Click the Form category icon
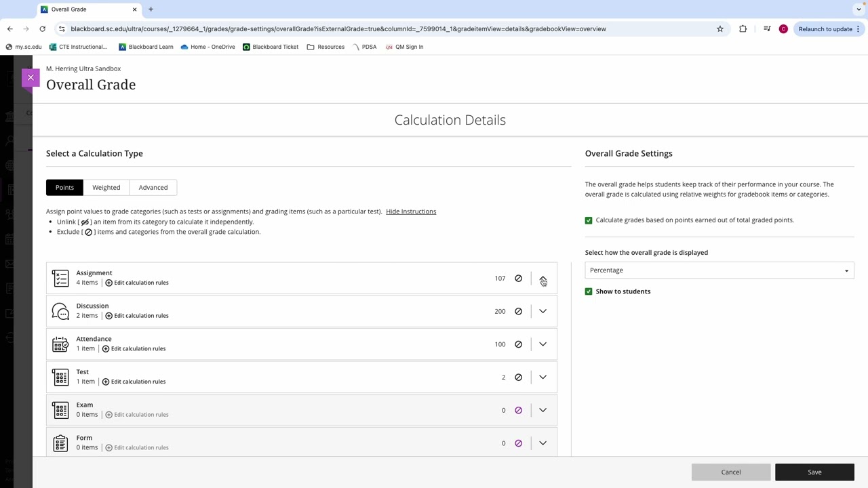The width and height of the screenshot is (868, 488). (60, 443)
